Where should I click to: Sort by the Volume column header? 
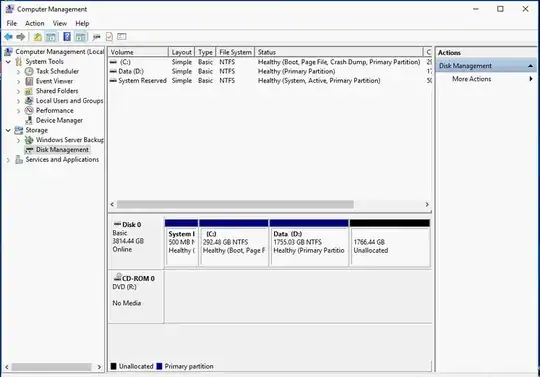pos(138,52)
